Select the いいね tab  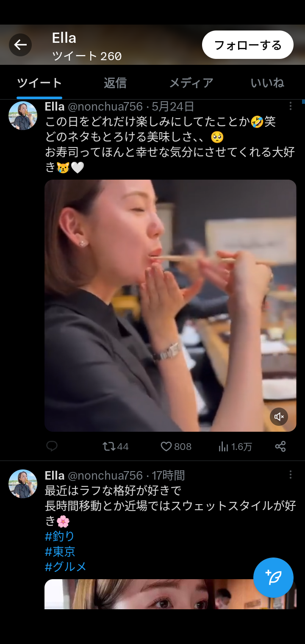[x=267, y=83]
